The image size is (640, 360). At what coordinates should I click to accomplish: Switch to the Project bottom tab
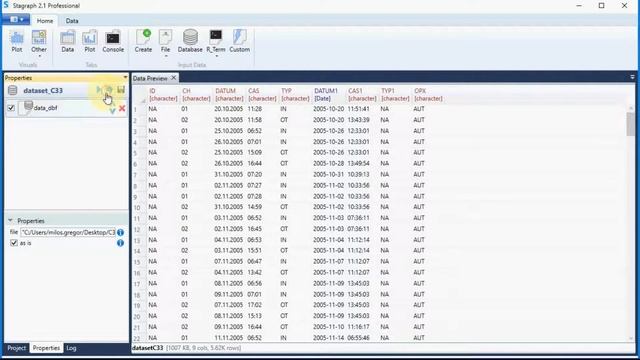(17, 348)
